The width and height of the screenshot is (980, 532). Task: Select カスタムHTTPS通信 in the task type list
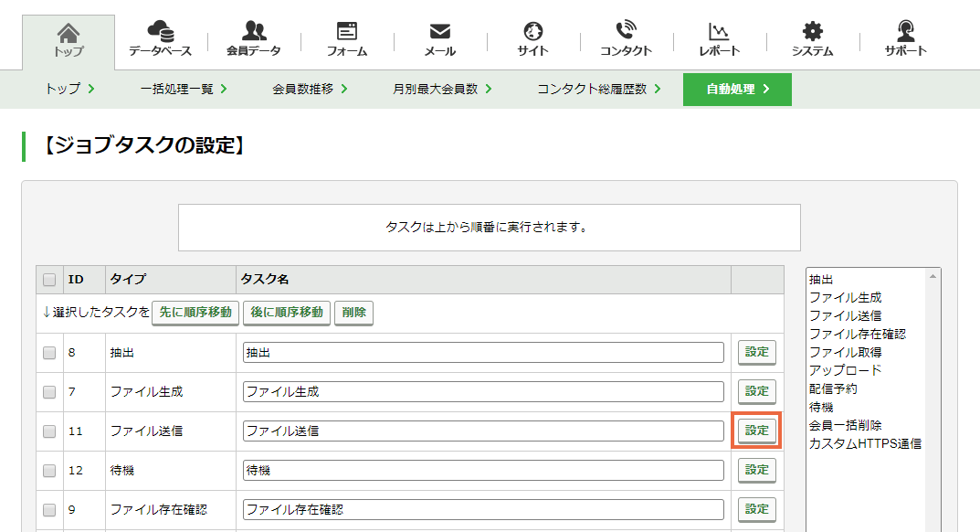pyautogui.click(x=865, y=443)
